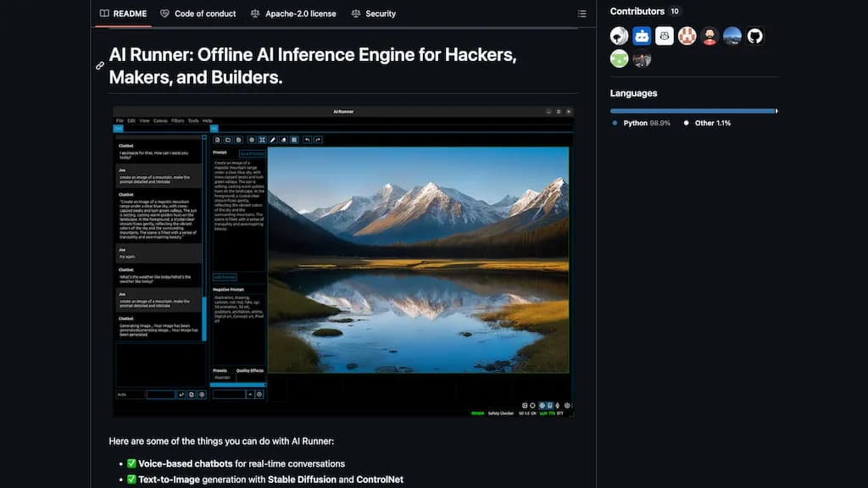Image resolution: width=868 pixels, height=488 pixels.
Task: Click the Add Prompt button in AI Runner
Action: pyautogui.click(x=225, y=277)
